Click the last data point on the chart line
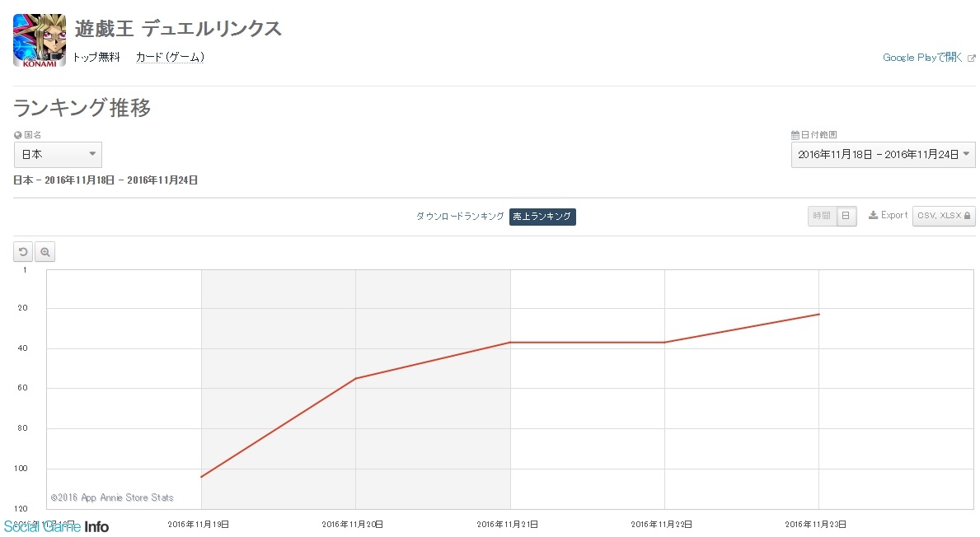980x537 pixels. (x=818, y=314)
